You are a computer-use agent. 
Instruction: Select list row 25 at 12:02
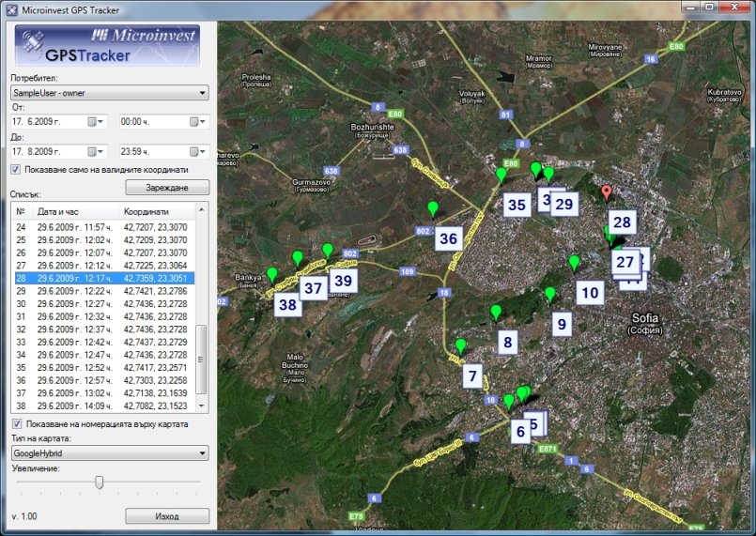103,240
